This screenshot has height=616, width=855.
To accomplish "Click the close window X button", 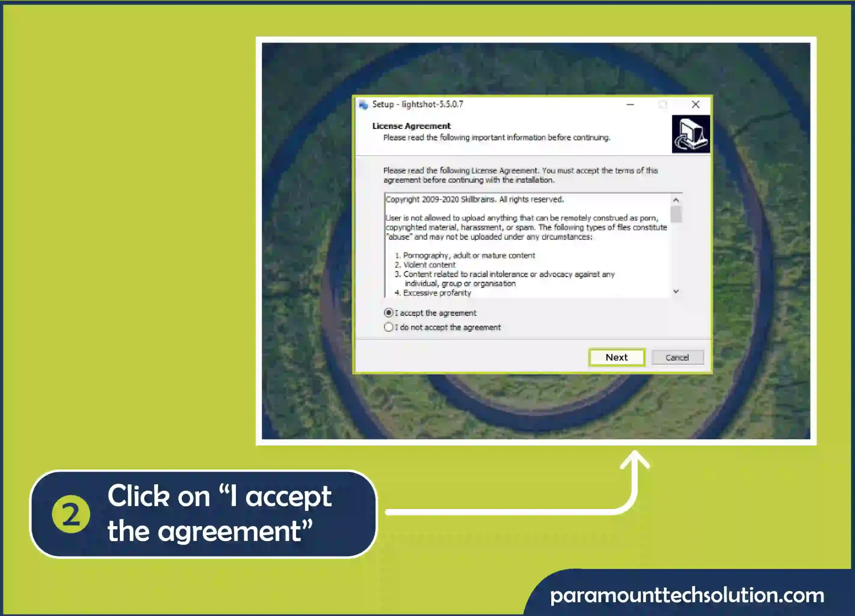I will click(x=695, y=104).
